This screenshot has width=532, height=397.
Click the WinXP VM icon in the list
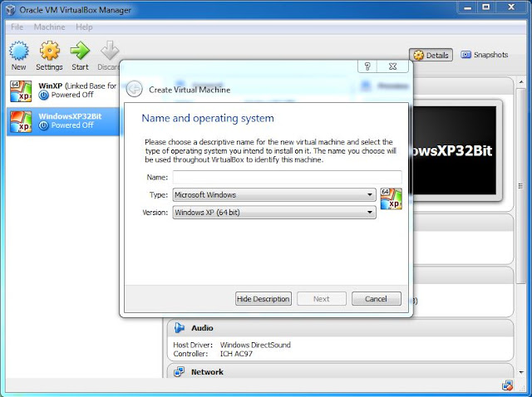(x=21, y=91)
